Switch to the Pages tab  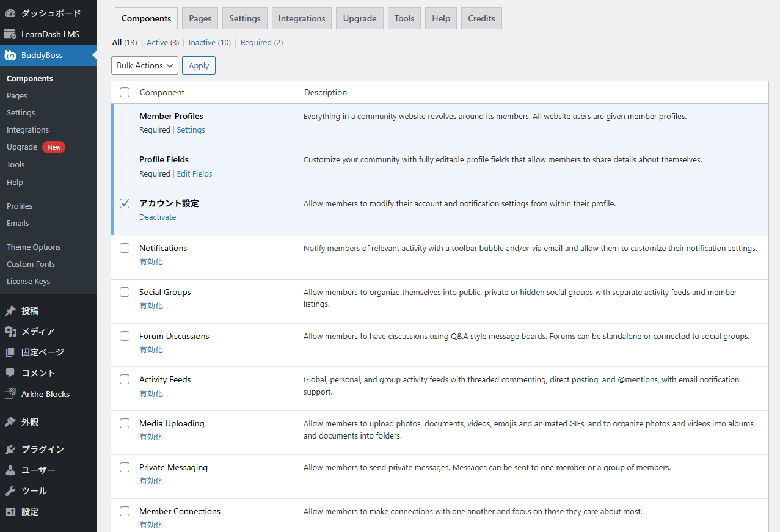click(x=200, y=18)
